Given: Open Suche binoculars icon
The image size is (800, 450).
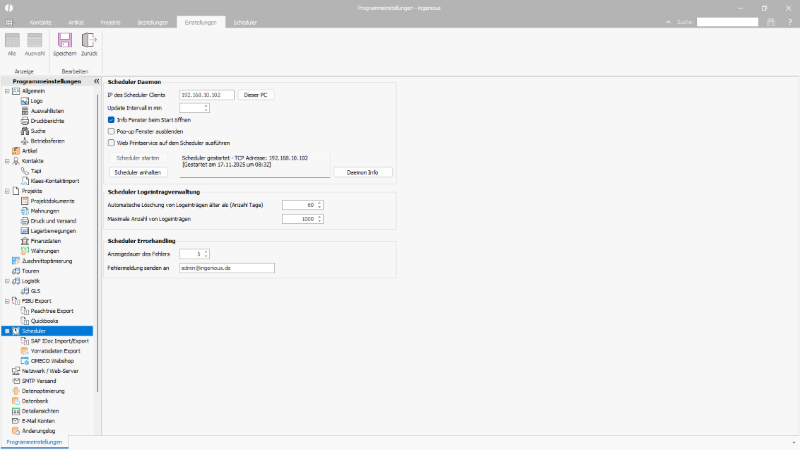Looking at the screenshot, I should (x=24, y=131).
